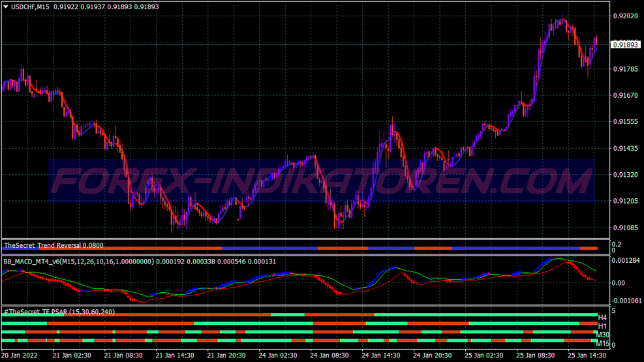
Task: Click the 25 Jan 08:30 time label
Action: (535, 355)
